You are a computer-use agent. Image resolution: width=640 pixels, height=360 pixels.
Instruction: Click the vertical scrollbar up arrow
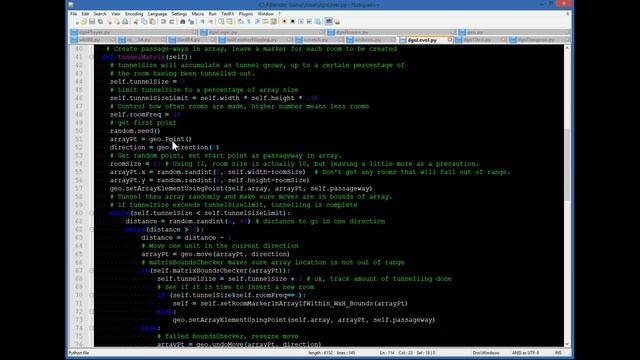567,48
